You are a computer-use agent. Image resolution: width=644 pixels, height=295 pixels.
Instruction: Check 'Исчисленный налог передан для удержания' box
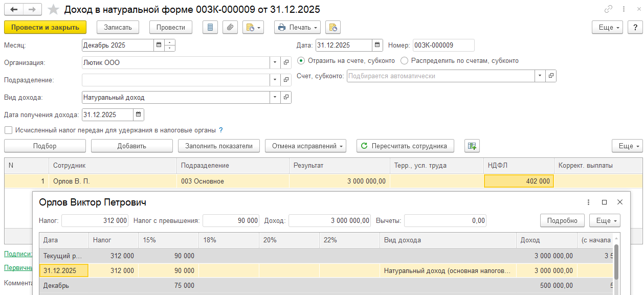[x=8, y=130]
